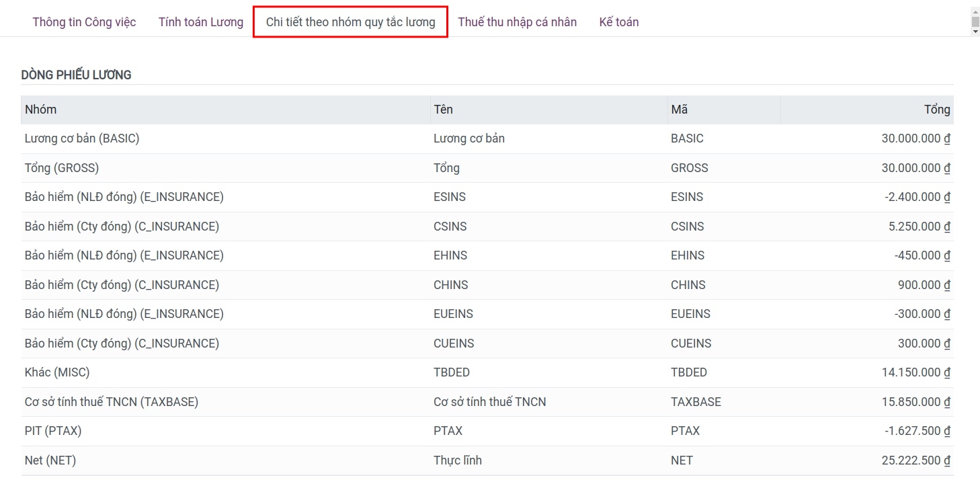This screenshot has height=482, width=980.
Task: Click the Thực lĩnh name cell
Action: click(x=458, y=460)
